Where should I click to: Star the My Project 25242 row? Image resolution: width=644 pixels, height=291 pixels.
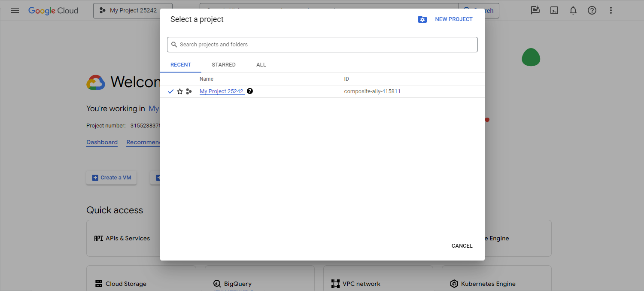[x=180, y=91]
